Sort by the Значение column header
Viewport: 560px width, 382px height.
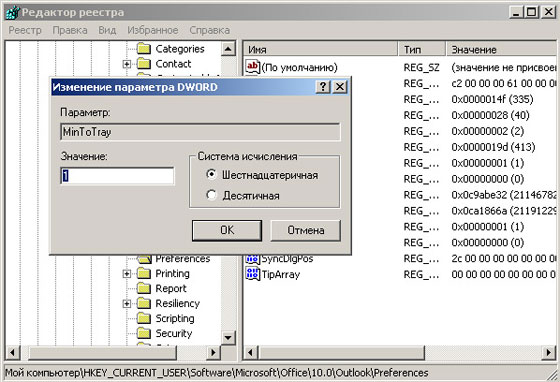coord(501,49)
